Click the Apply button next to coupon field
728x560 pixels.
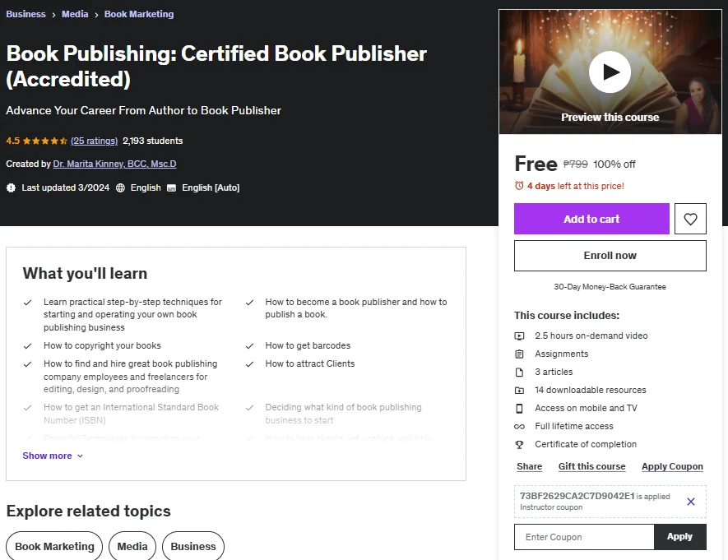click(679, 537)
